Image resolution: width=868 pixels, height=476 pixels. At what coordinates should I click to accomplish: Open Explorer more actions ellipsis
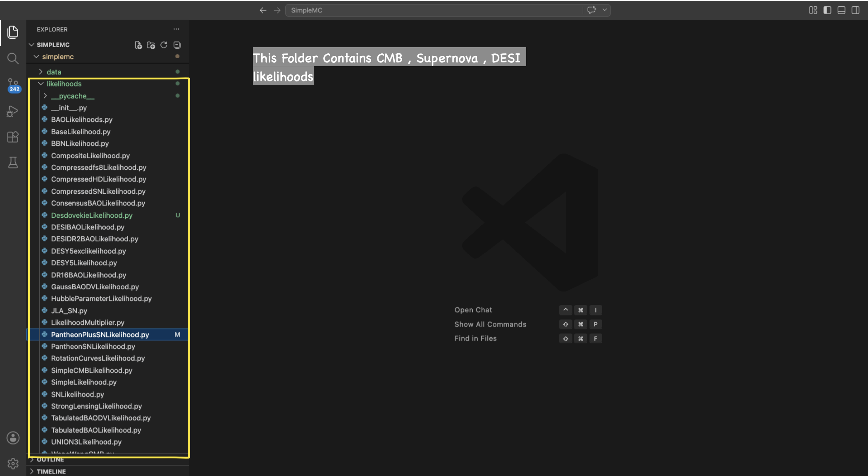pyautogui.click(x=176, y=29)
